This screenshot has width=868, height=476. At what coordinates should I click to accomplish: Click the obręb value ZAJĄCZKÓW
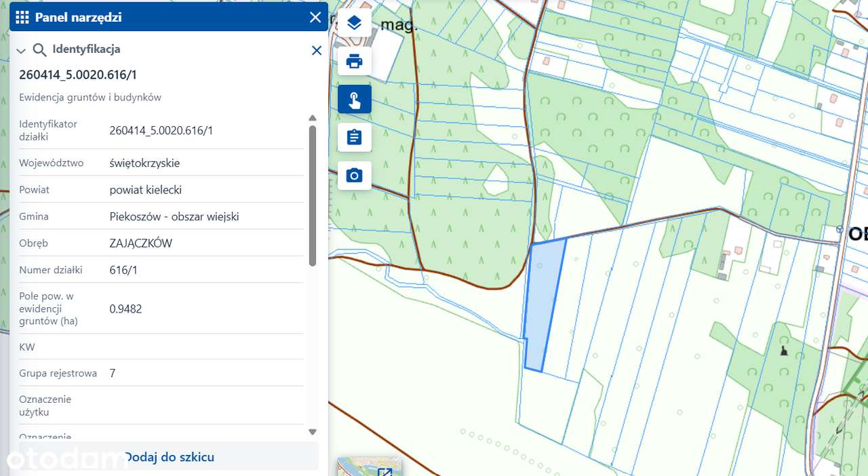[x=141, y=243]
